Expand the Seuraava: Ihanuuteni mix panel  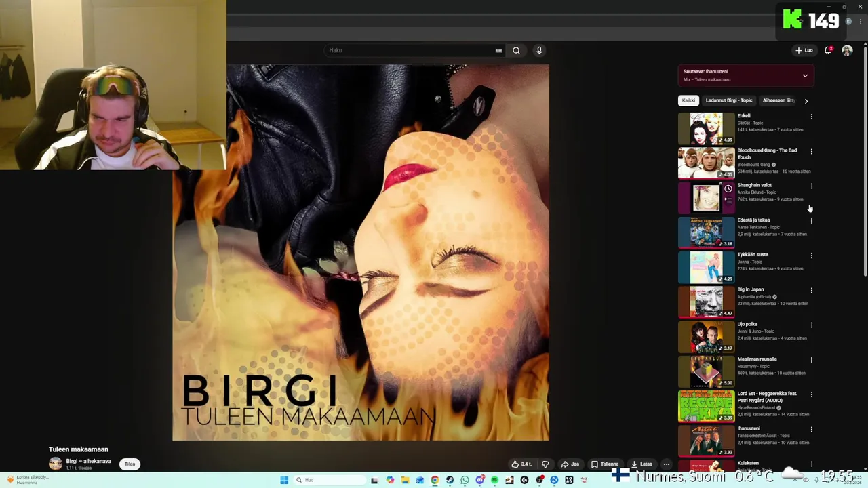(x=805, y=75)
